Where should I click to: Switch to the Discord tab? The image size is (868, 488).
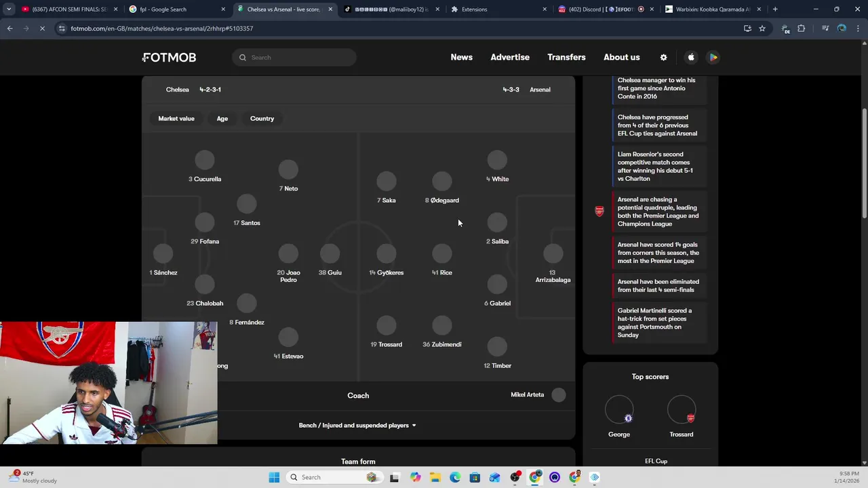(606, 9)
